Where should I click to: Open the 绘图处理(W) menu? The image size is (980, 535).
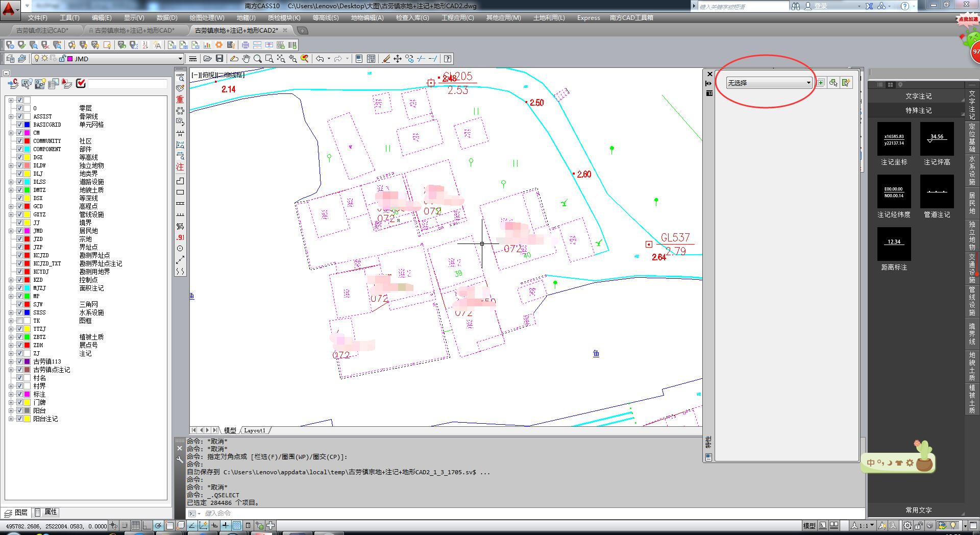(207, 18)
